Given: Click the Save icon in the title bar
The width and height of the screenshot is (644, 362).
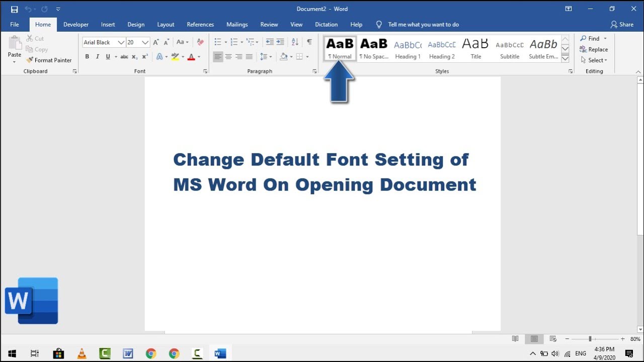Looking at the screenshot, I should pyautogui.click(x=14, y=9).
